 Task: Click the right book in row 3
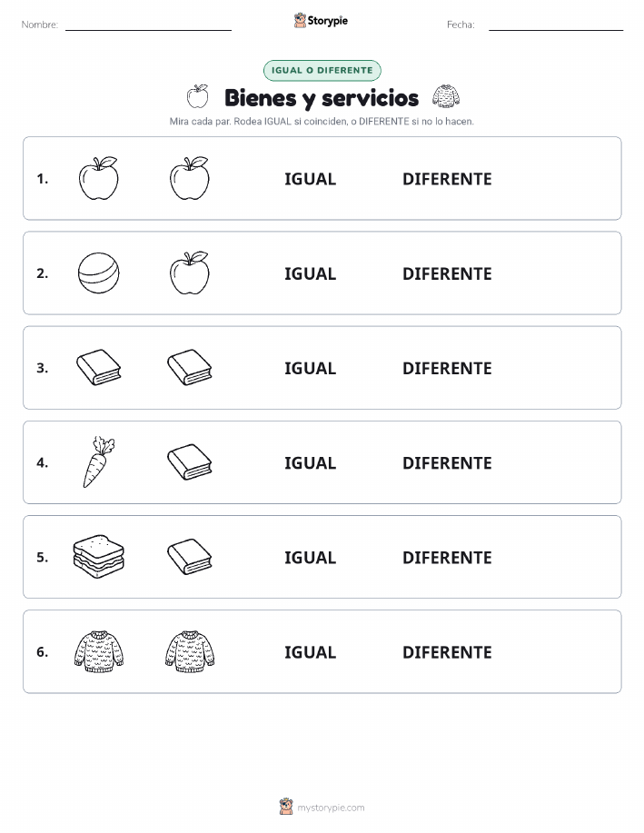189,368
